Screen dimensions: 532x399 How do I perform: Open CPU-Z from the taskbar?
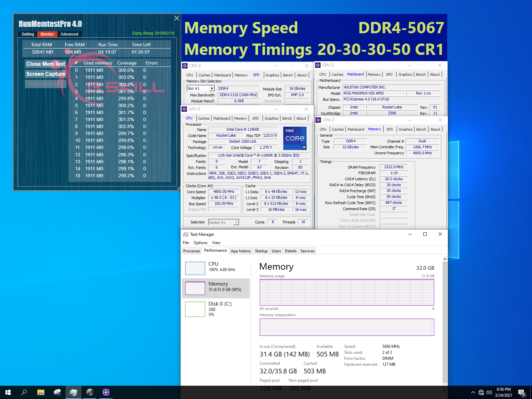[106, 392]
